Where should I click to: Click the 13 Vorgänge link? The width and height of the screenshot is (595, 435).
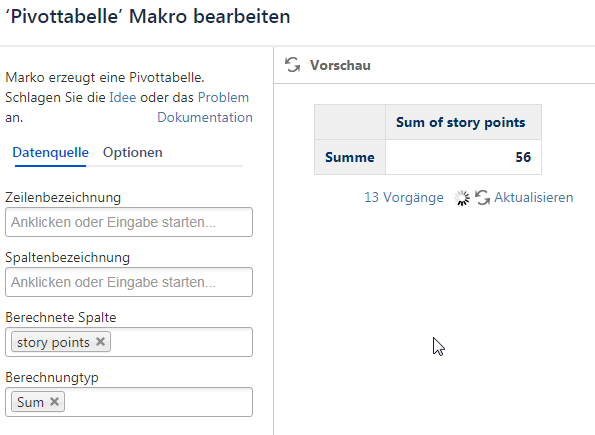(x=404, y=197)
